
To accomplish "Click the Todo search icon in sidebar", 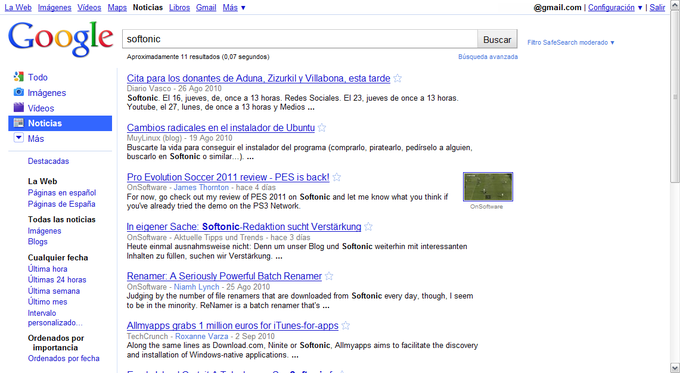I will (18, 77).
